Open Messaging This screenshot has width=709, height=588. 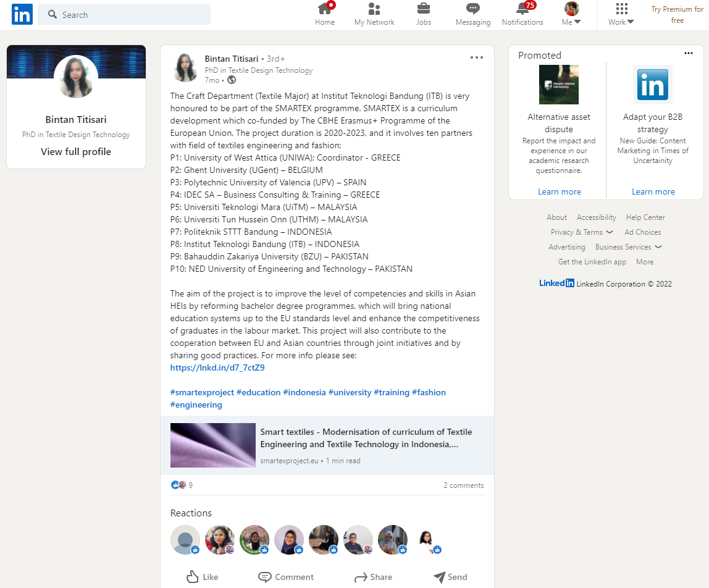coord(472,14)
